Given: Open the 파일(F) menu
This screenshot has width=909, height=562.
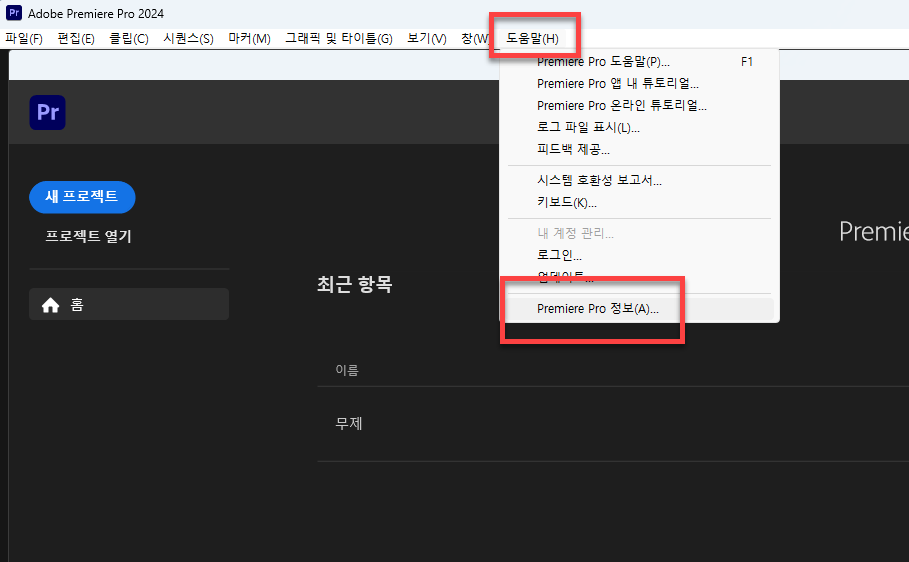Looking at the screenshot, I should pos(24,39).
